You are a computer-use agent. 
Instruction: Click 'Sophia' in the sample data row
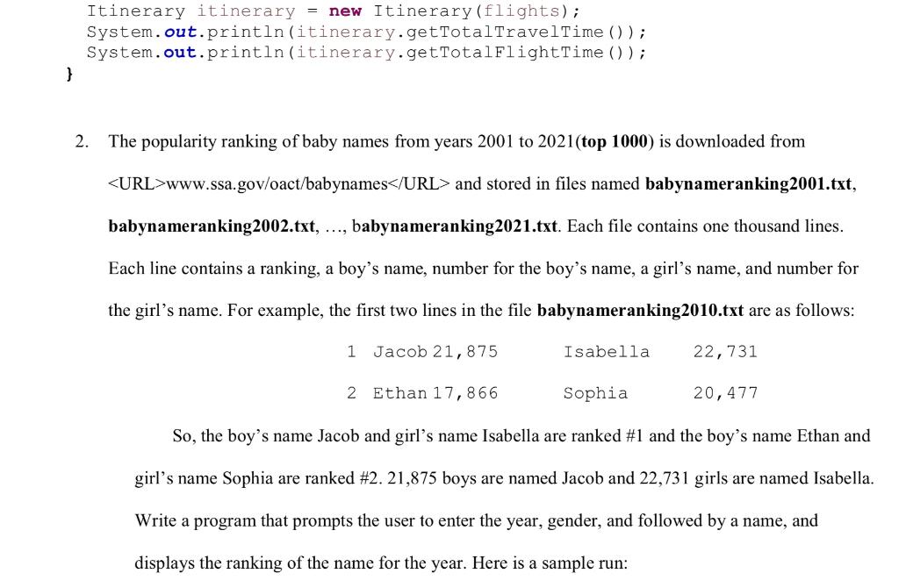click(595, 393)
